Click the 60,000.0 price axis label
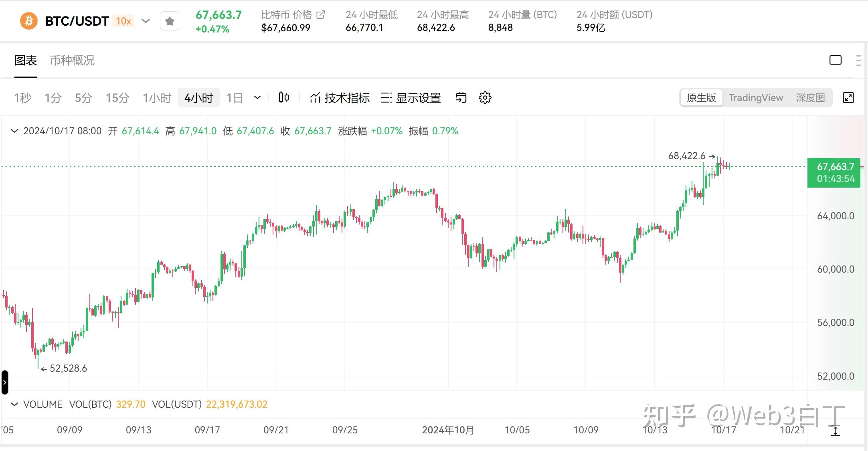Screen dimensions: 868x451 tap(836, 269)
